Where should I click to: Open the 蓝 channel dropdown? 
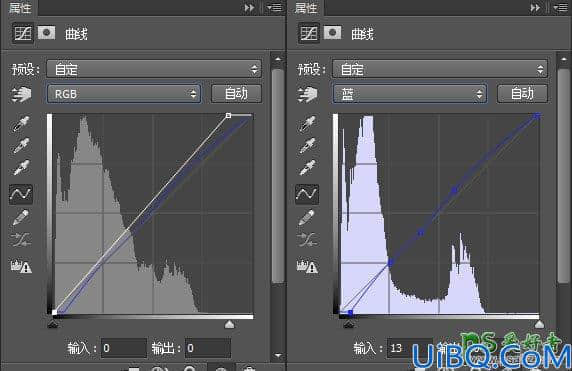pos(410,94)
